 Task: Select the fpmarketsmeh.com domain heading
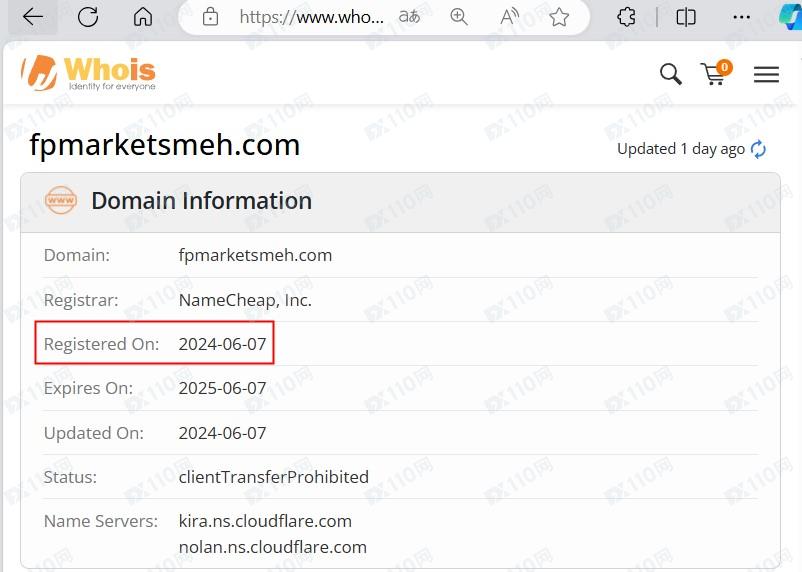click(x=165, y=145)
